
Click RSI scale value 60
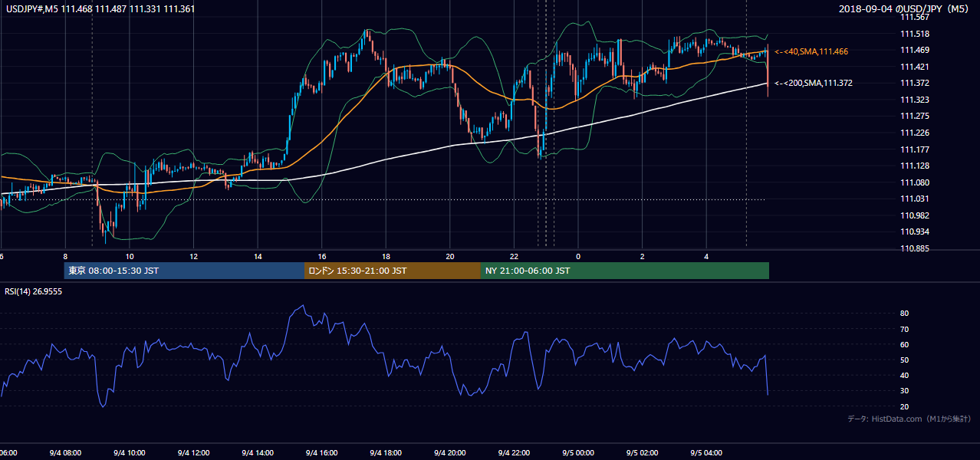click(904, 344)
